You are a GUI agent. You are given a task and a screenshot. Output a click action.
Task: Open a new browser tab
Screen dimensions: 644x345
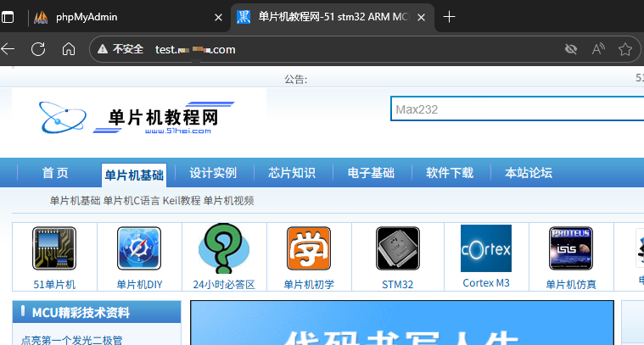coord(450,17)
